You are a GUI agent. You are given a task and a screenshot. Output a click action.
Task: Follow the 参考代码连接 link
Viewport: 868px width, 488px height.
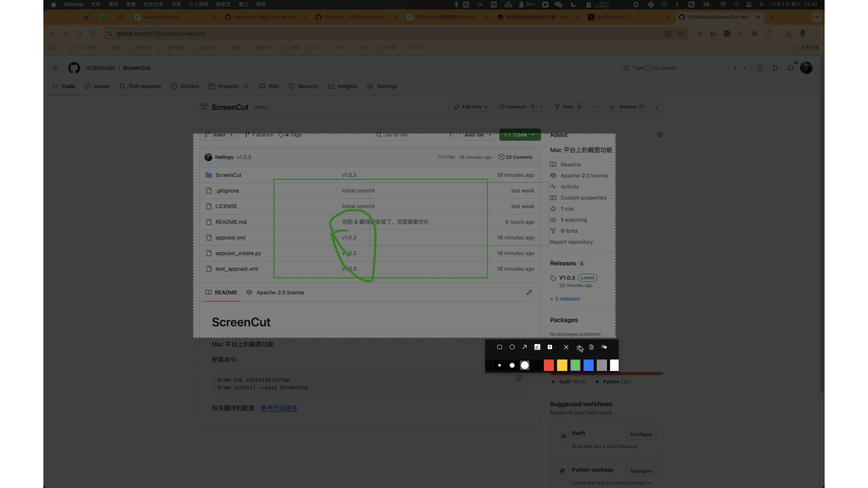278,408
